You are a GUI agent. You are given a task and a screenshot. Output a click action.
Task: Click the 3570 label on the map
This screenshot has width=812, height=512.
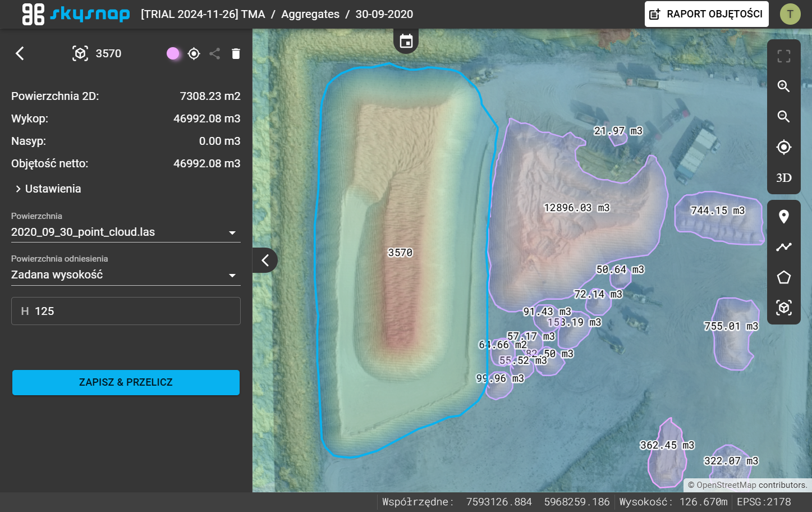pyautogui.click(x=400, y=253)
